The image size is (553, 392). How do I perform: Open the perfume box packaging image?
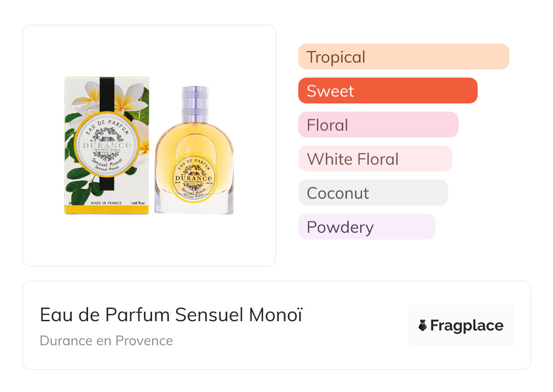pos(107,145)
